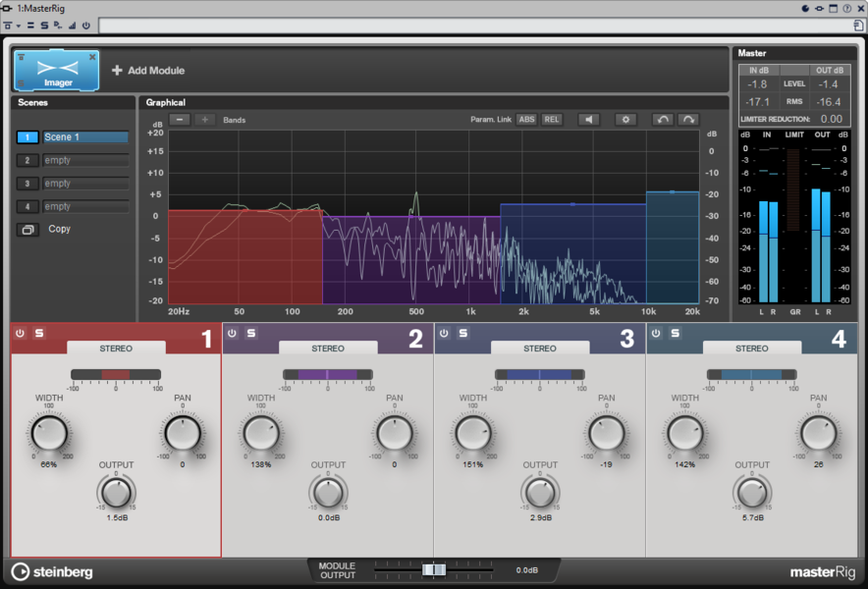Solo the Imager module with its S icon
868x589 pixels.
tap(21, 83)
